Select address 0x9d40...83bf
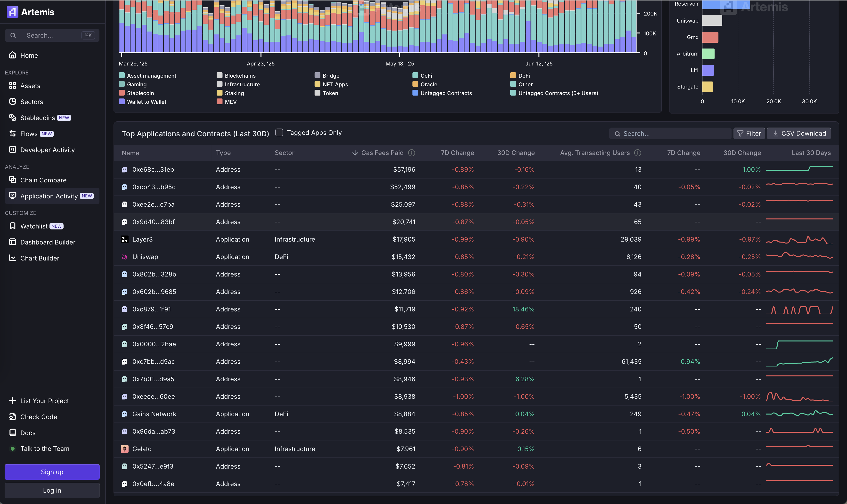The height and width of the screenshot is (504, 847). click(154, 222)
